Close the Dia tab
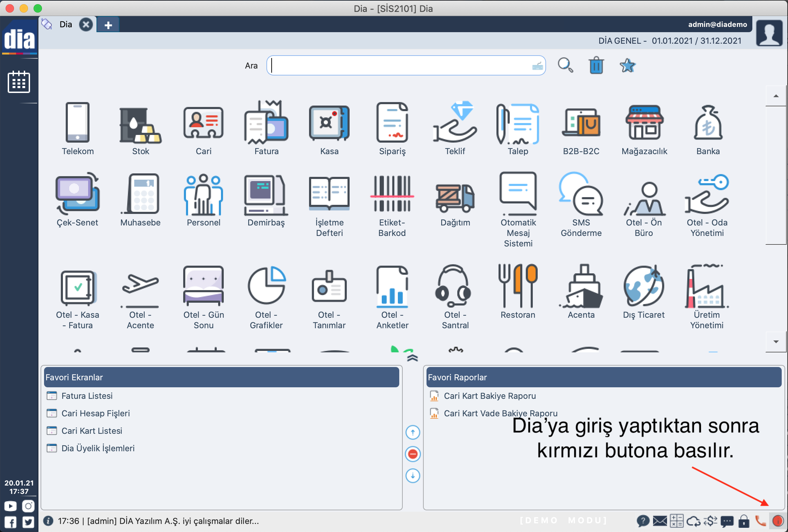The height and width of the screenshot is (532, 788). pos(86,25)
